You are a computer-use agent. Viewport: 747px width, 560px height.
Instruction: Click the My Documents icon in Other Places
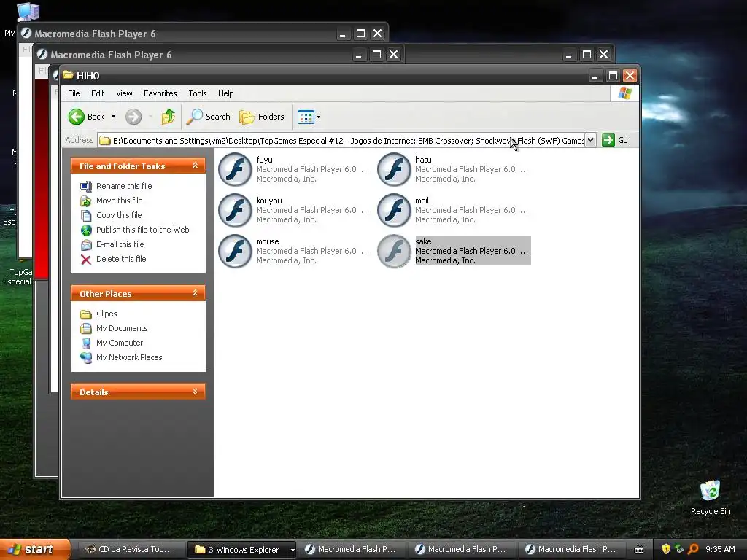86,329
